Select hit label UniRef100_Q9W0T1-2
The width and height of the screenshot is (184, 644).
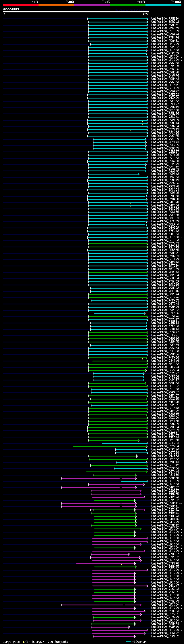(167, 503)
